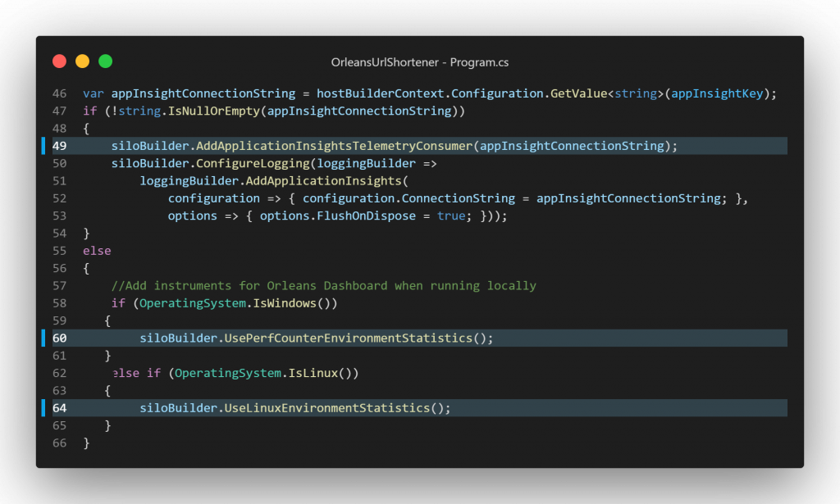This screenshot has width=840, height=504.
Task: Click 'UsePerfCounterEnvironmentStatistics' on line 60
Action: 348,338
